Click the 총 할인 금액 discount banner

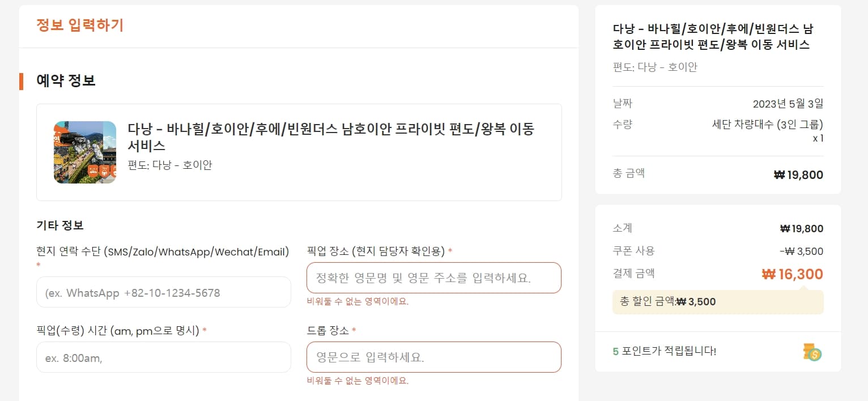pos(717,302)
